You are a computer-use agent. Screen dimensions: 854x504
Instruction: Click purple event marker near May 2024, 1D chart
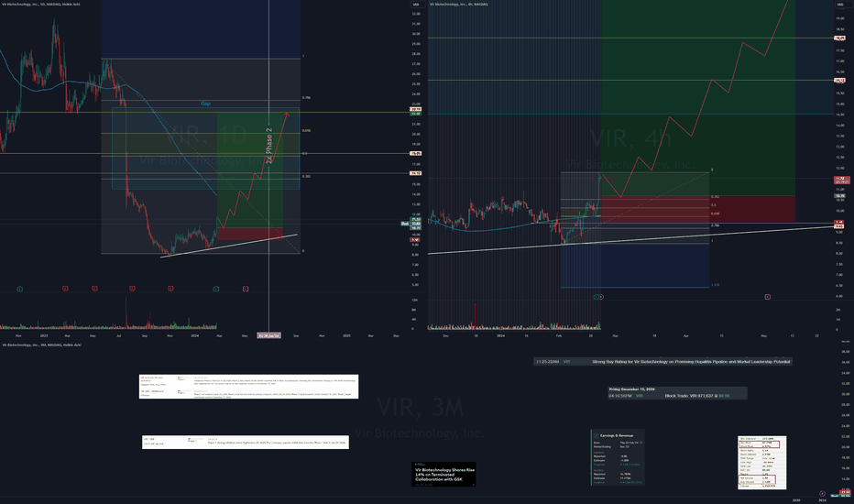coord(246,289)
